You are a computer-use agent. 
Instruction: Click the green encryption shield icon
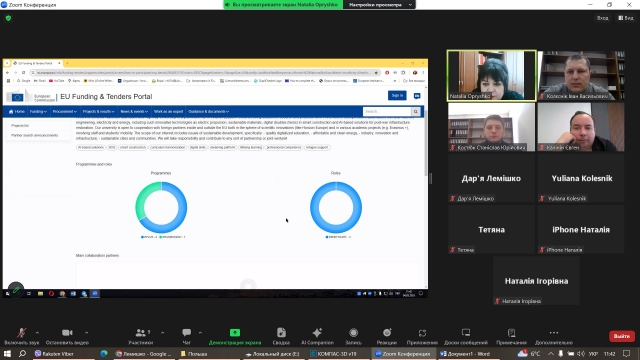[x=9, y=18]
